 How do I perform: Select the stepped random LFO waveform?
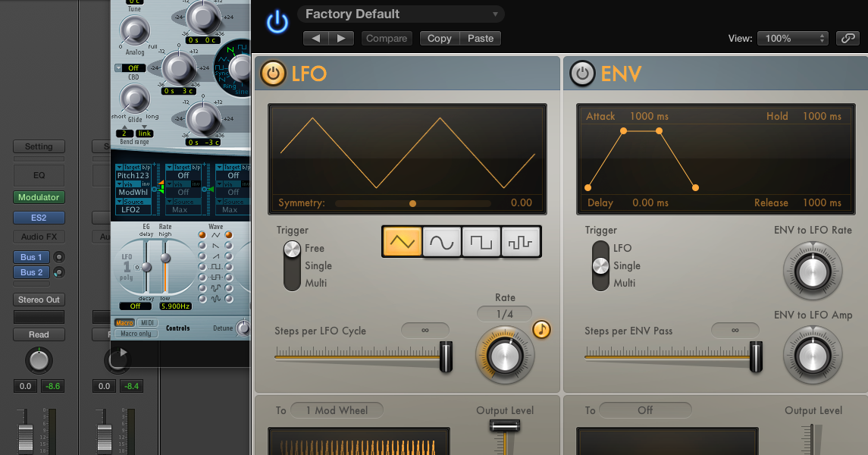point(522,241)
